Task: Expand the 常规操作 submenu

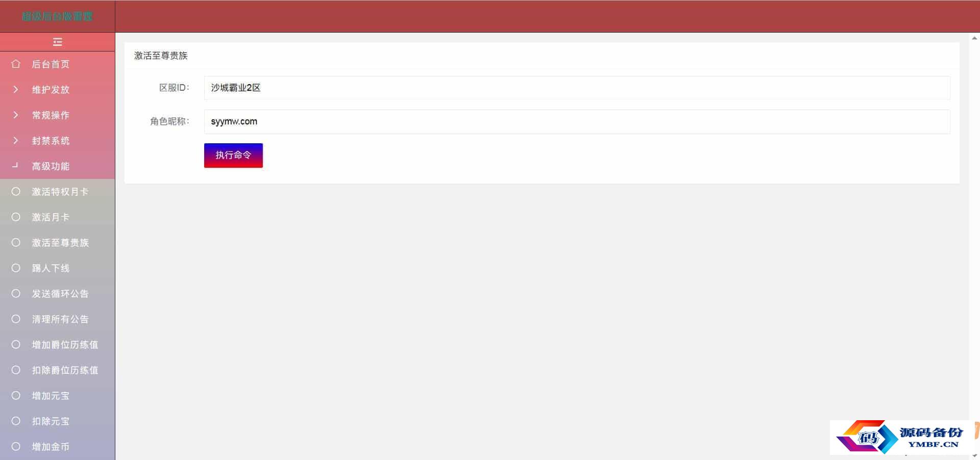Action: [57, 115]
